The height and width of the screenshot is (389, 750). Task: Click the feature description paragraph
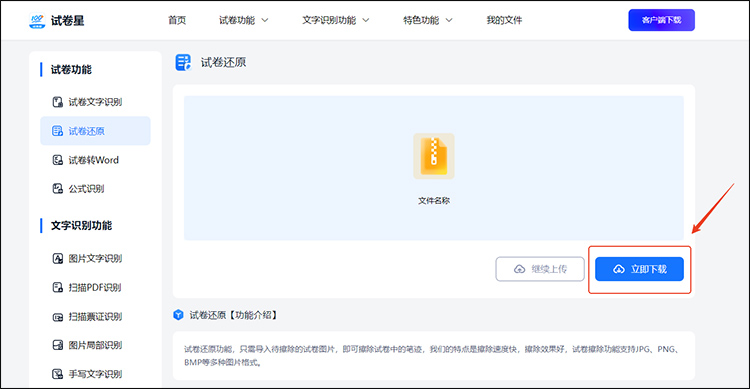pos(433,356)
